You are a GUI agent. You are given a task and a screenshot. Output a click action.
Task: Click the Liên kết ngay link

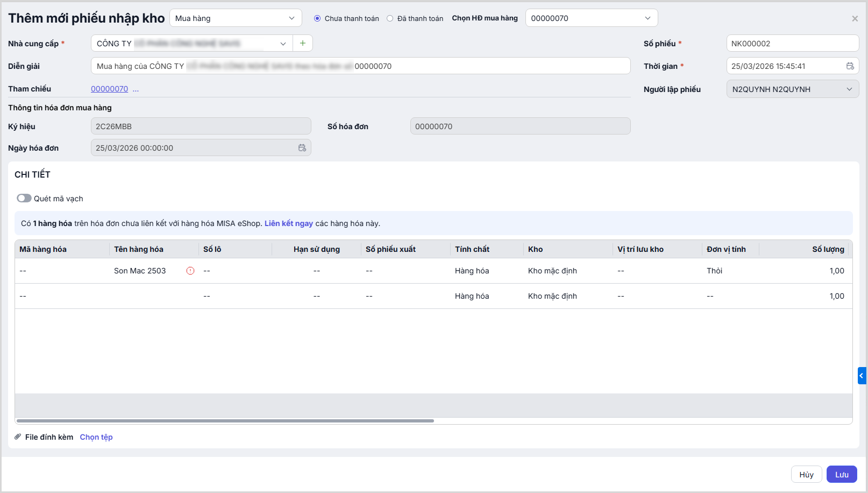[289, 223]
